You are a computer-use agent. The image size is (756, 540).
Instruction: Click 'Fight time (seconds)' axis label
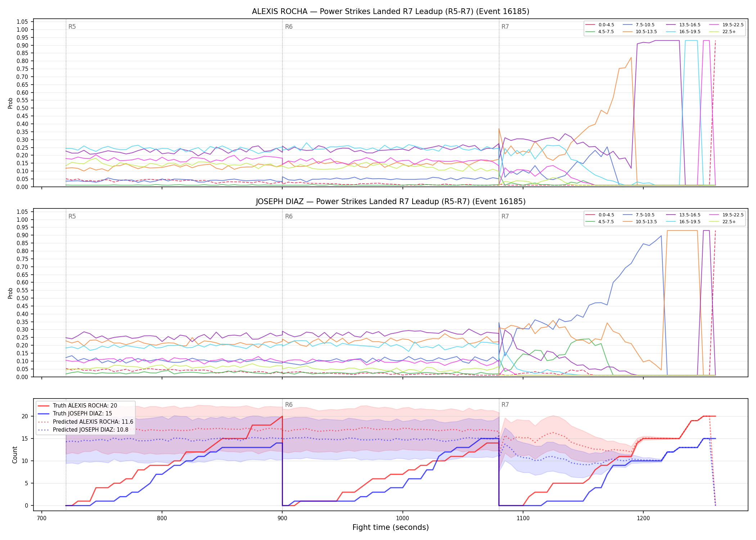[x=391, y=527]
